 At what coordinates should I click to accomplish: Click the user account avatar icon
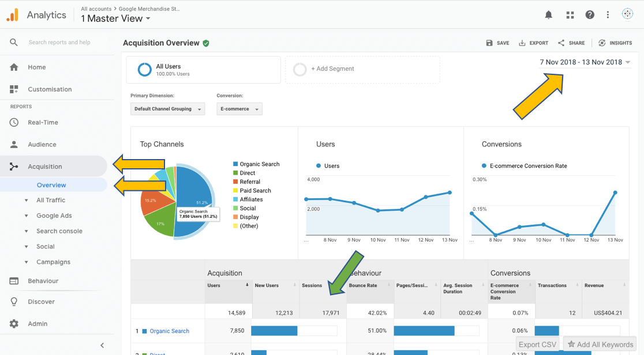pos(627,14)
